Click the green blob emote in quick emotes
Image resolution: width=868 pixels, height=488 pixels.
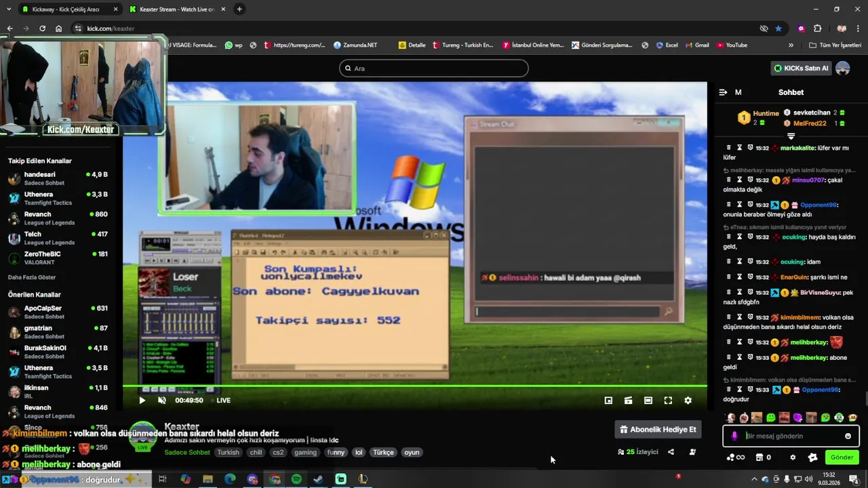point(771,418)
